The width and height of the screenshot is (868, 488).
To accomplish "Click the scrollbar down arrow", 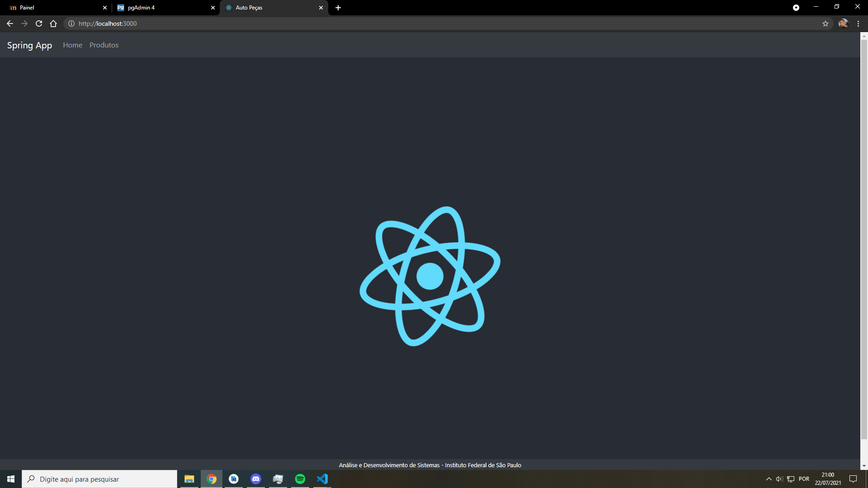I will tap(864, 466).
